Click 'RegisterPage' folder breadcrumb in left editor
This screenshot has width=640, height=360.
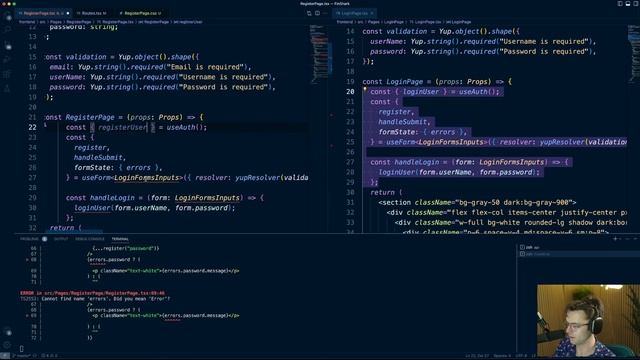pyautogui.click(x=79, y=22)
